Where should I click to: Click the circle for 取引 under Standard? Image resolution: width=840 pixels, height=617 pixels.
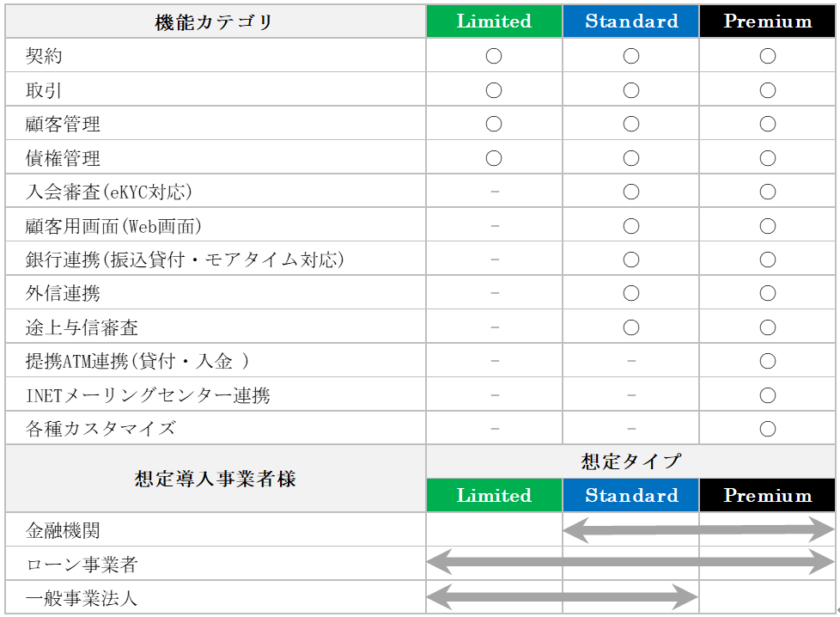pos(631,90)
